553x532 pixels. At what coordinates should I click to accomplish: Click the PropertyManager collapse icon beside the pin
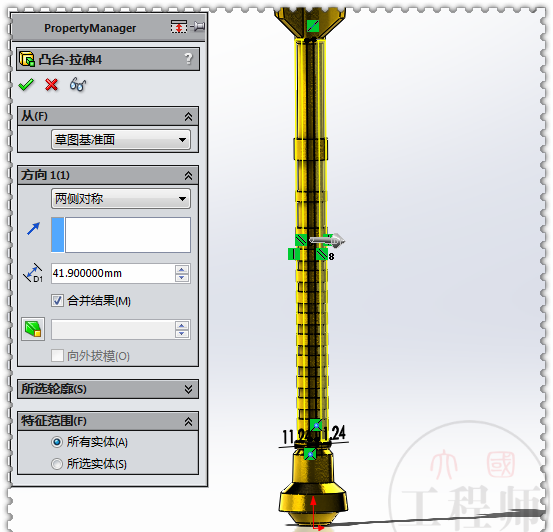pyautogui.click(x=179, y=26)
